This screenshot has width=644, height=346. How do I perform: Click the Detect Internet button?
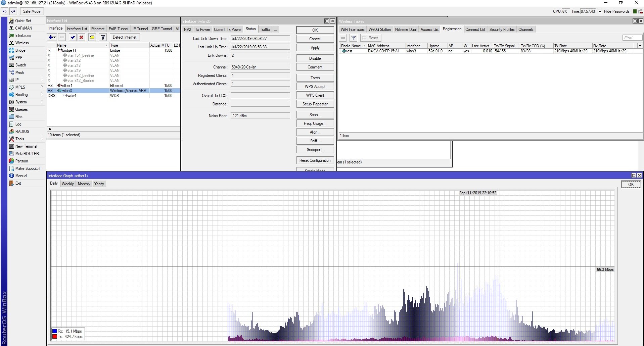point(124,37)
